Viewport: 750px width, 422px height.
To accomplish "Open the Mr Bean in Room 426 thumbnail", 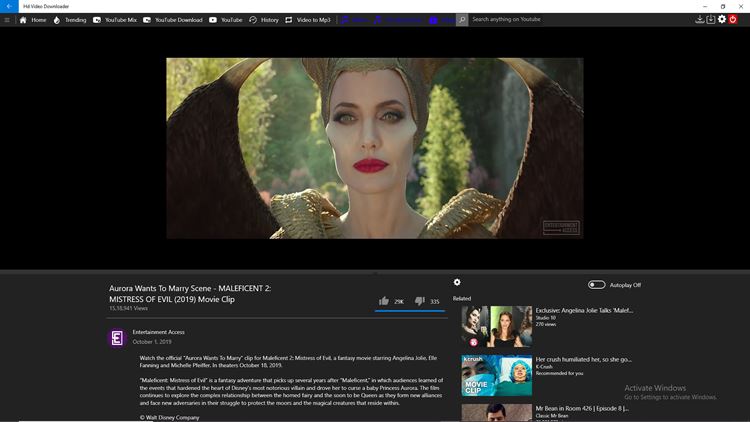I will click(x=496, y=412).
